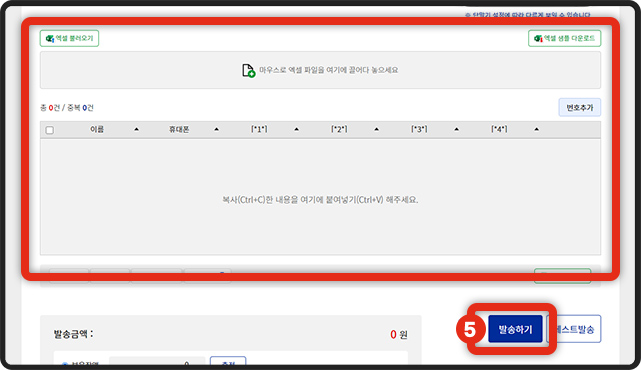Click the sort arrow next to [*1*]
Viewport: 641px width, 370px height.
click(296, 129)
